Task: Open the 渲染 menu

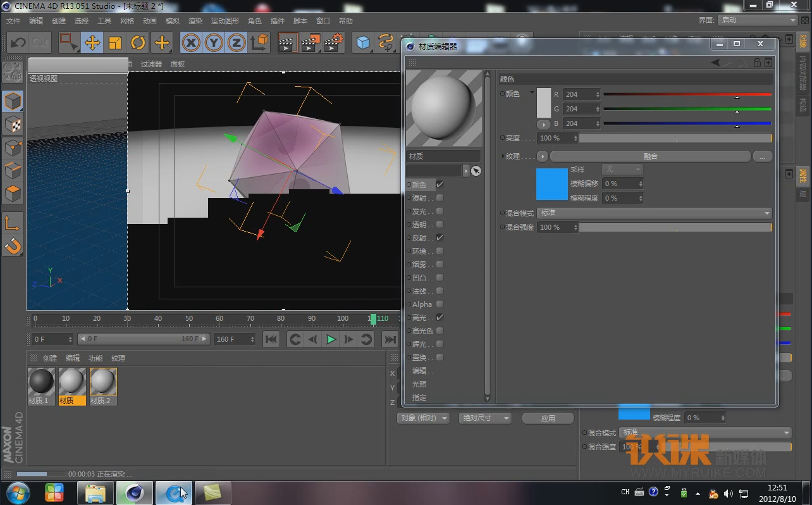Action: point(195,21)
